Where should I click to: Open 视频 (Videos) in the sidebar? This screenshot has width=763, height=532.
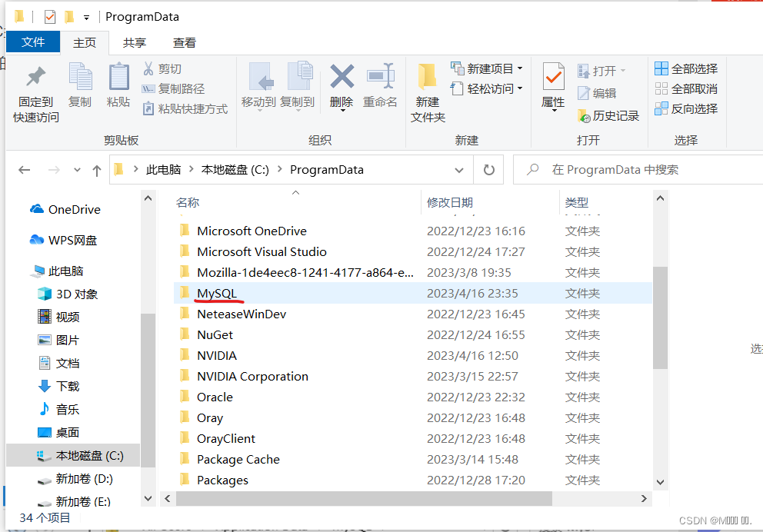[58, 317]
